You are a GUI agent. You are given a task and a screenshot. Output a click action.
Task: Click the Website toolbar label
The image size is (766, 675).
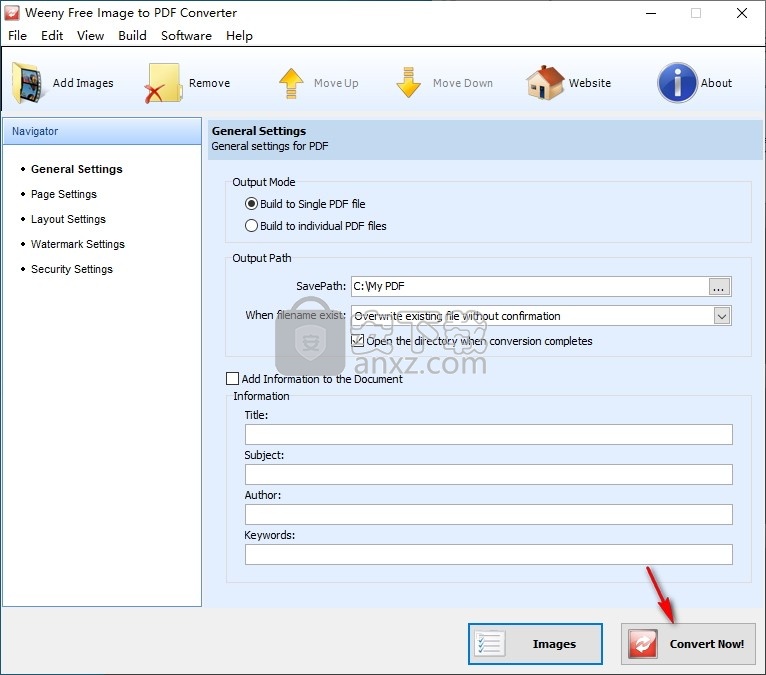click(x=590, y=83)
